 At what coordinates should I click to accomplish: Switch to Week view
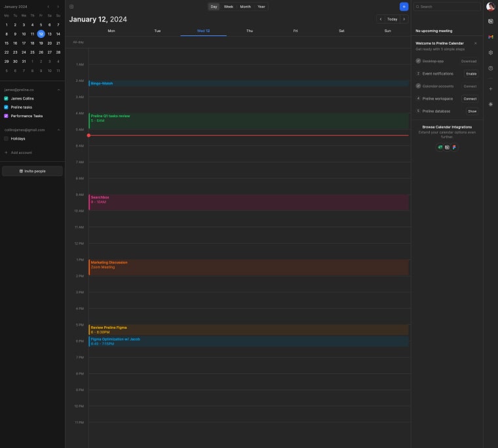pyautogui.click(x=228, y=7)
